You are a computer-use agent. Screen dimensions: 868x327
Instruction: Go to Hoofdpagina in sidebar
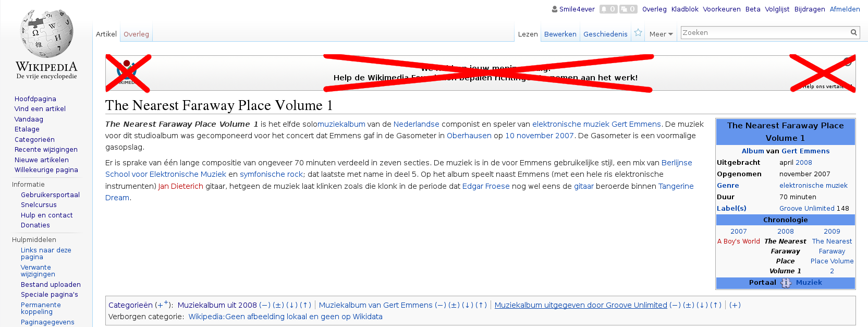tap(35, 99)
